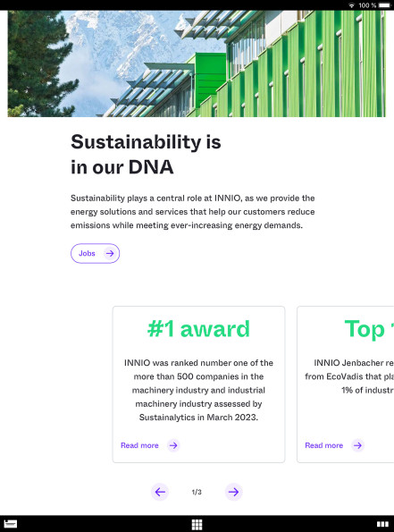
Task: Click the arrow beside #1 award Read more
Action: coord(173,445)
